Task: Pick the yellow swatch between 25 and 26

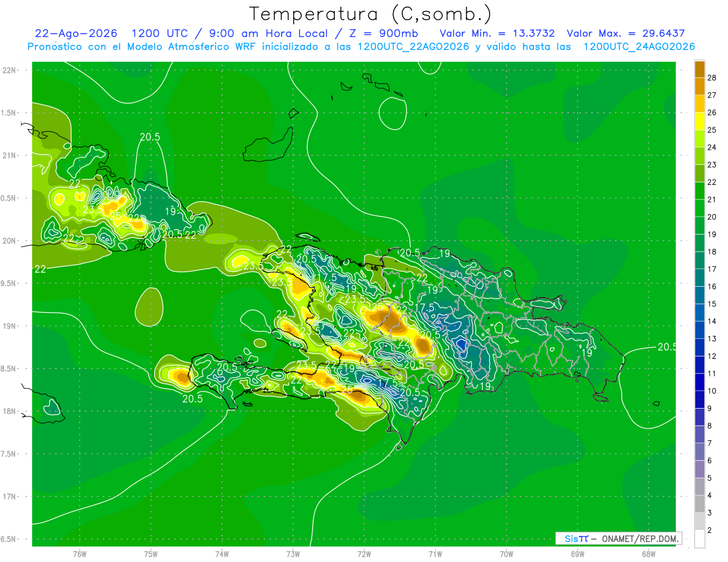Action: (699, 121)
